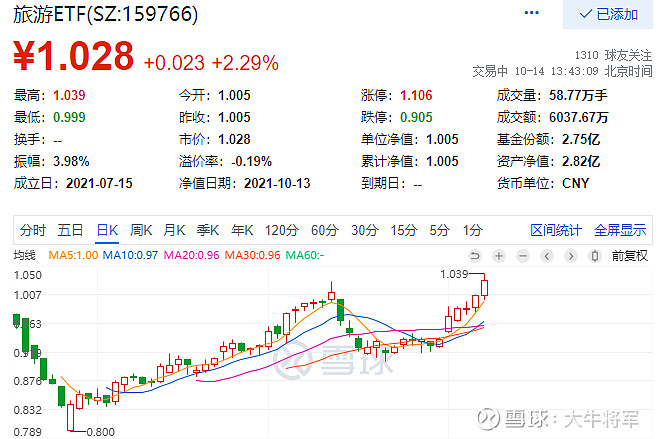
Task: Click the 成交额 value 6037.67万
Action: (x=579, y=117)
